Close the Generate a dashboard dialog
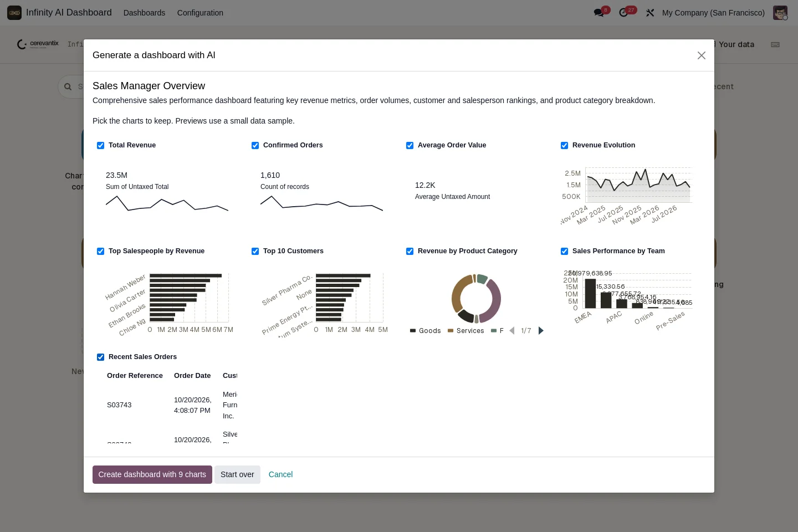The height and width of the screenshot is (532, 798). (x=702, y=55)
